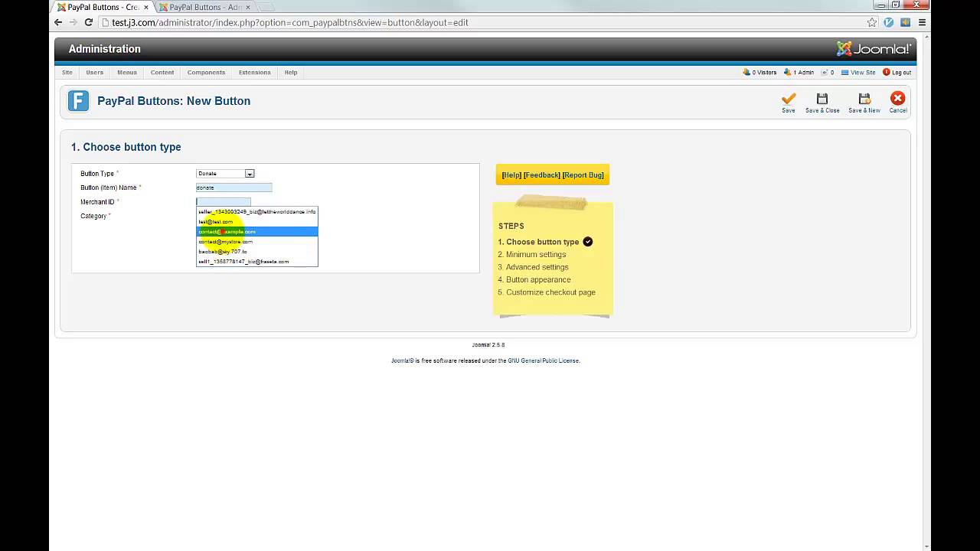The image size is (980, 551).
Task: Open the Menus menu
Action: (x=127, y=72)
